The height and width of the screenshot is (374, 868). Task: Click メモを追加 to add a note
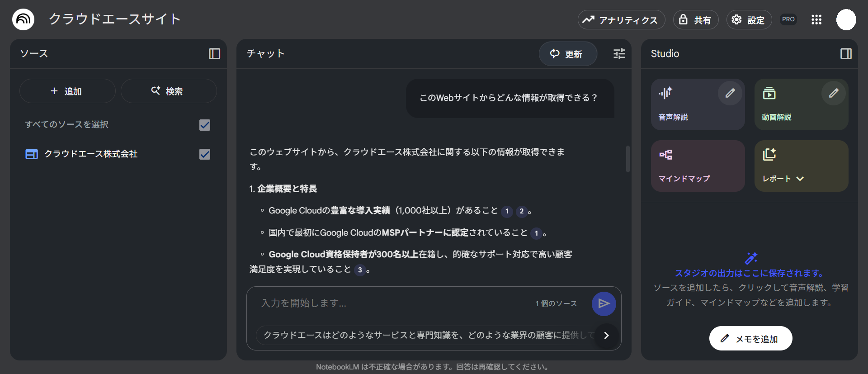750,338
